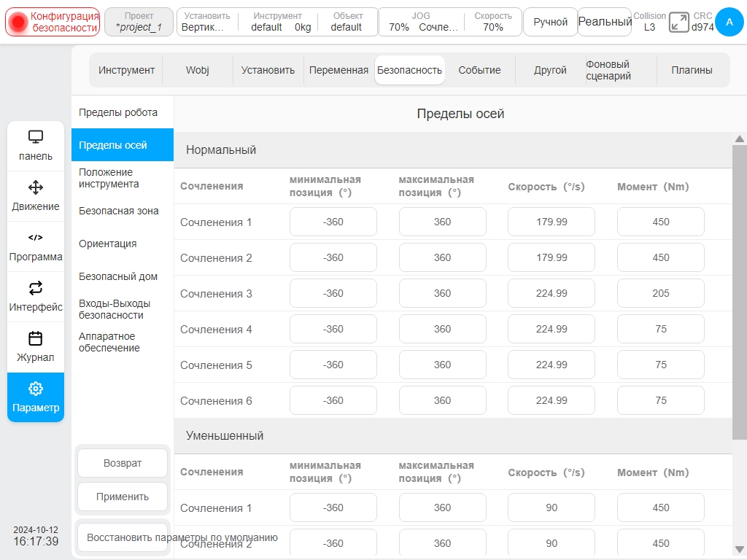Open the Другой tab
Image resolution: width=747 pixels, height=560 pixels.
550,70
